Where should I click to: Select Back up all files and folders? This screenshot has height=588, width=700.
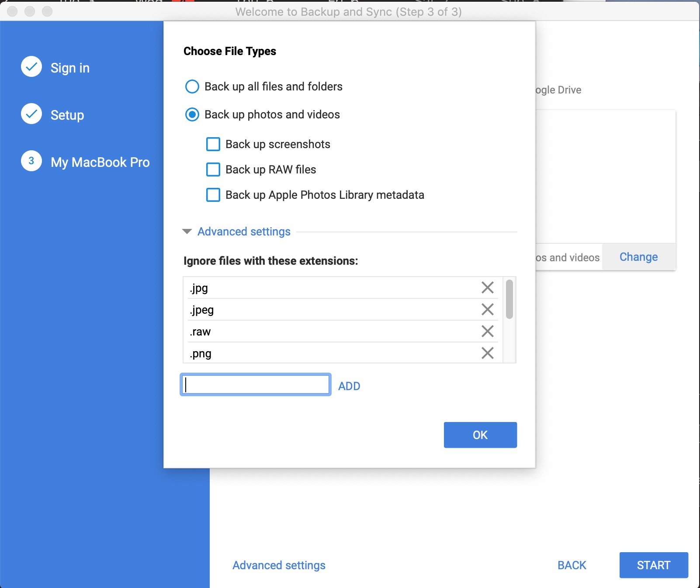pos(192,86)
